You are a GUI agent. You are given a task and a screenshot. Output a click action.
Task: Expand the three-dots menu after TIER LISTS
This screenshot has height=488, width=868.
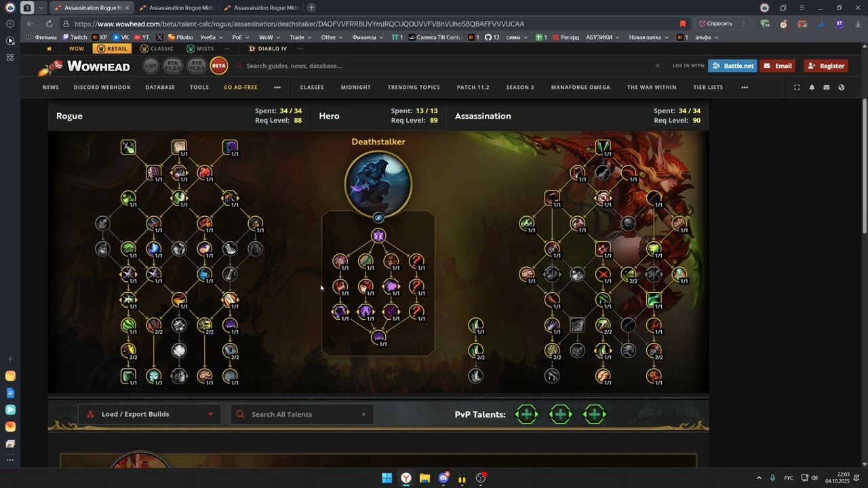(745, 87)
